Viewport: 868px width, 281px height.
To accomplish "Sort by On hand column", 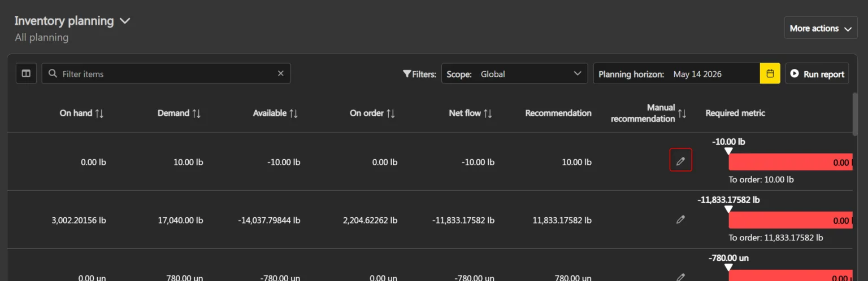I will tap(99, 113).
